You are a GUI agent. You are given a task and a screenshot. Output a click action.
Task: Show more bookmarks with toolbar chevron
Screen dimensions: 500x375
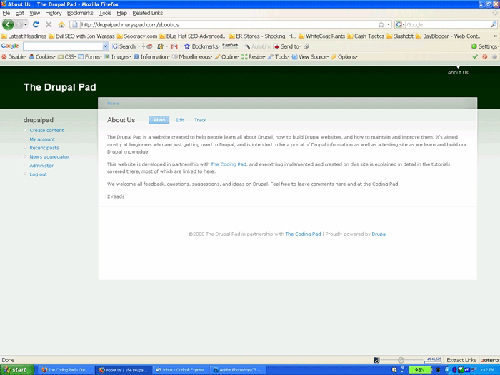click(x=495, y=36)
